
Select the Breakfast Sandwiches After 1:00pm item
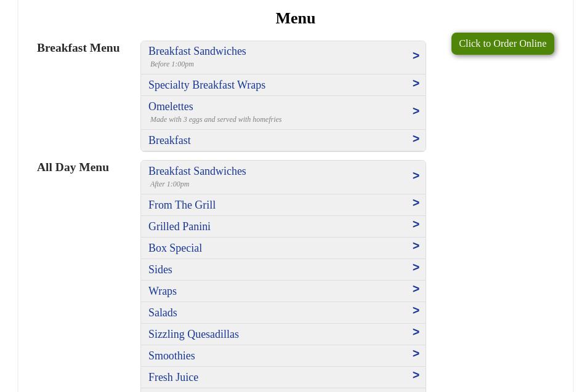197,172
